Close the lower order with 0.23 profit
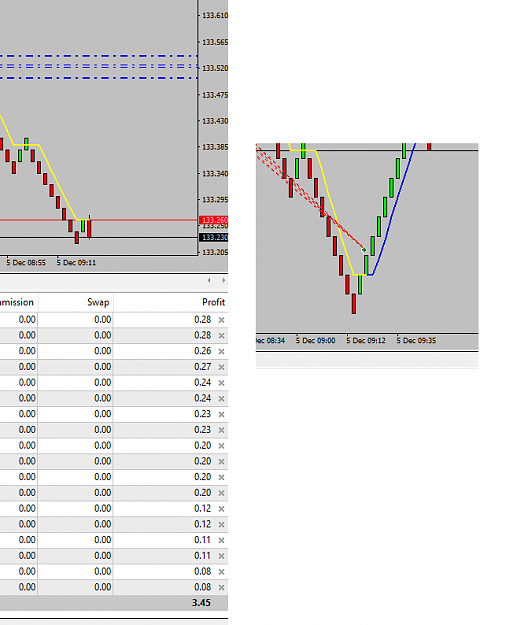Screen dimensions: 517x625 tap(222, 430)
